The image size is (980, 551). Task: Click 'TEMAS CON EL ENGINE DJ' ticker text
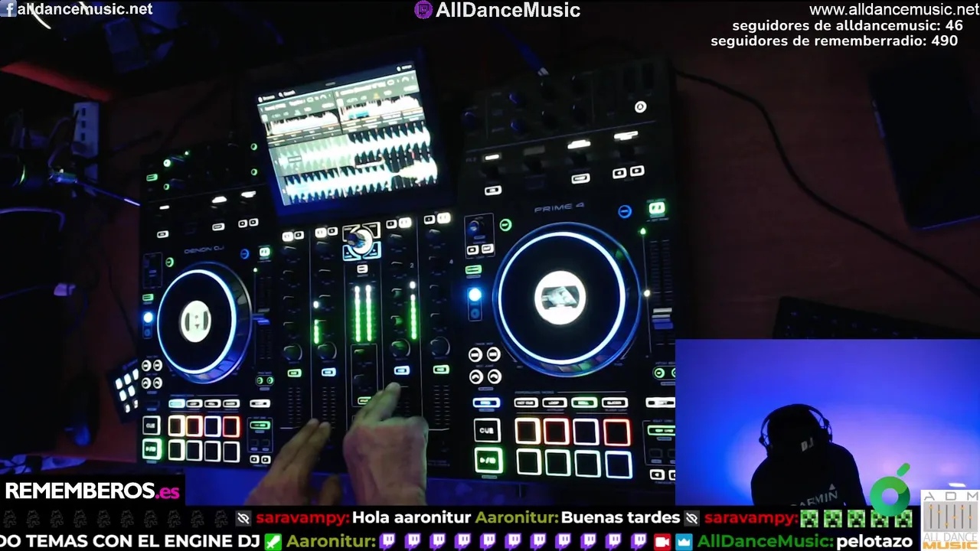point(142,541)
